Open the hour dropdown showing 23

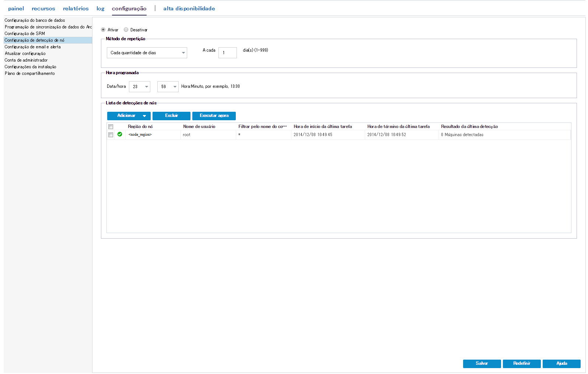coord(140,87)
